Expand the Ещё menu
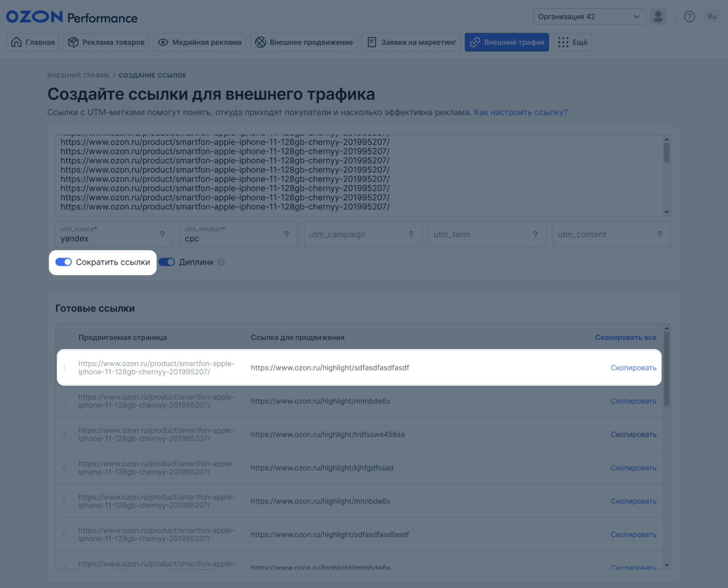This screenshot has height=588, width=728. pos(572,42)
